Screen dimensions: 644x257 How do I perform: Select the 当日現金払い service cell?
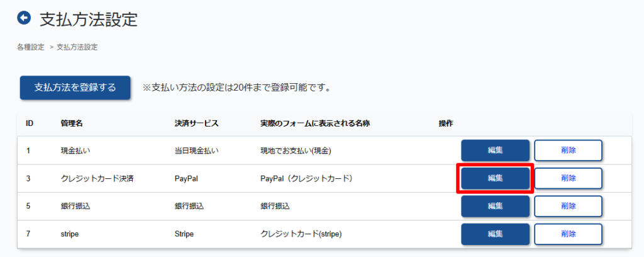[197, 151]
